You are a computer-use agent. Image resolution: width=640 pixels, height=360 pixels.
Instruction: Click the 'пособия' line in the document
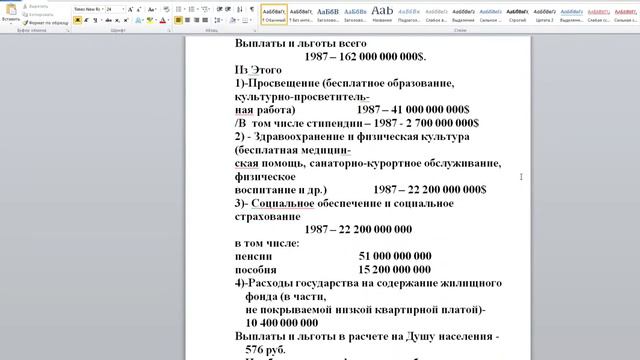pos(256,270)
